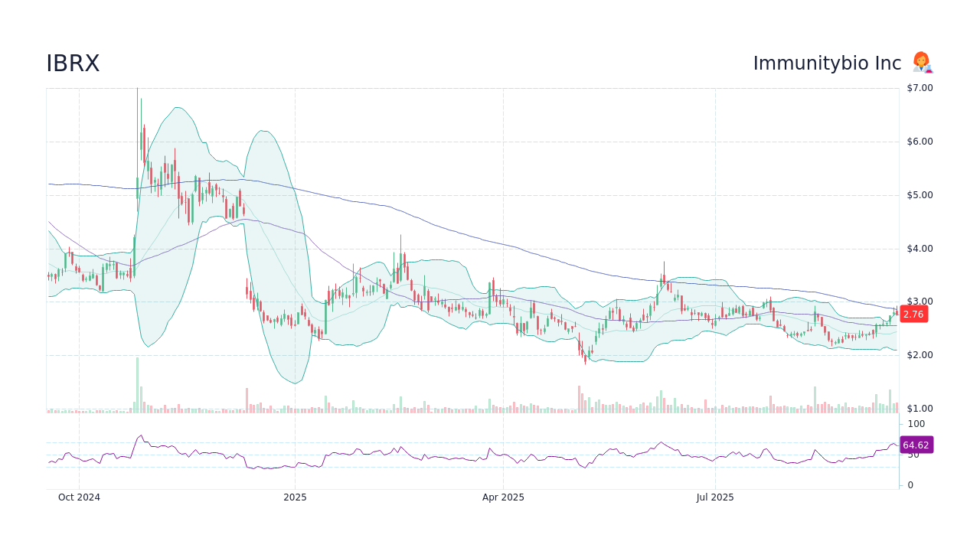The image size is (980, 551).
Task: Click the $1.00 price axis label
Action: pos(920,409)
